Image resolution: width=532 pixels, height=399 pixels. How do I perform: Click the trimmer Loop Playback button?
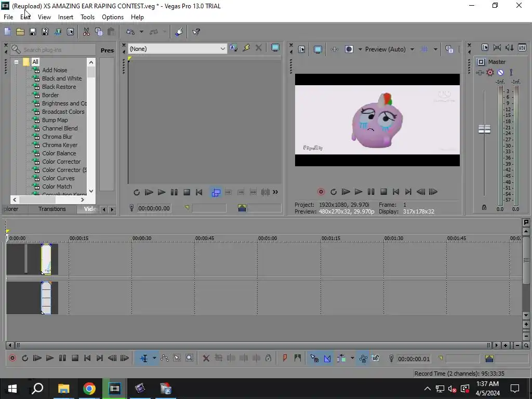(137, 192)
